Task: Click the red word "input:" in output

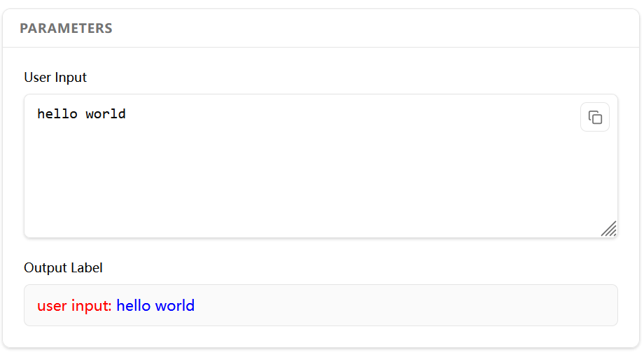Action: point(92,306)
